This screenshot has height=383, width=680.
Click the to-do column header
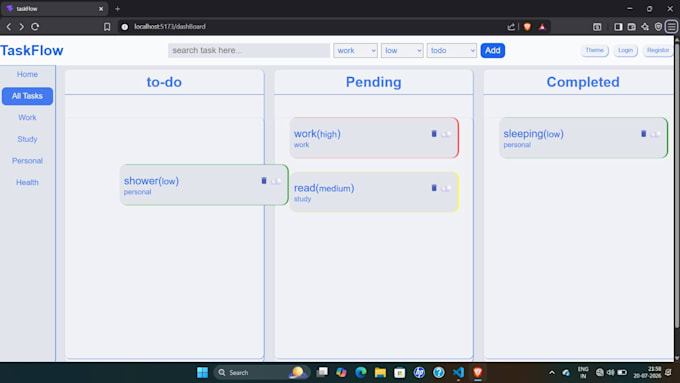164,82
